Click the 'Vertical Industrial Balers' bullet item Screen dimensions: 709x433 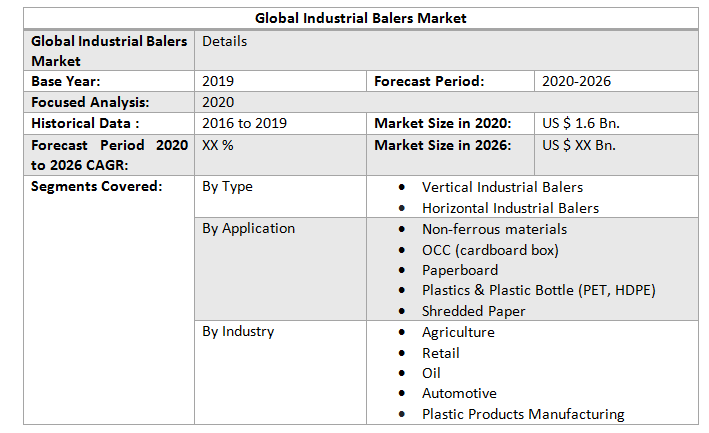coord(502,187)
